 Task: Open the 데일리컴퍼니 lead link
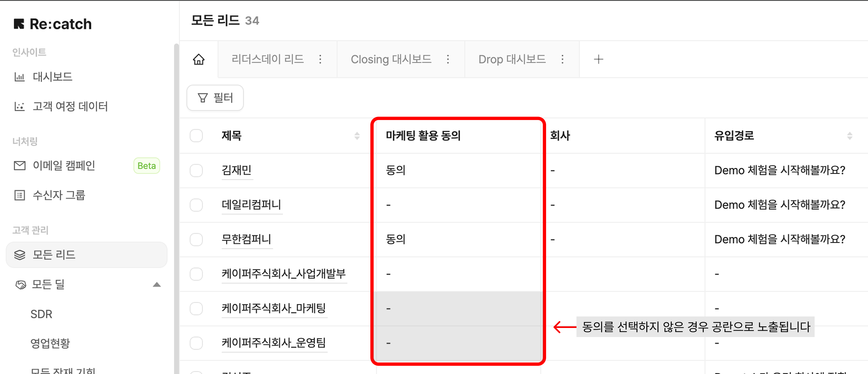(251, 205)
